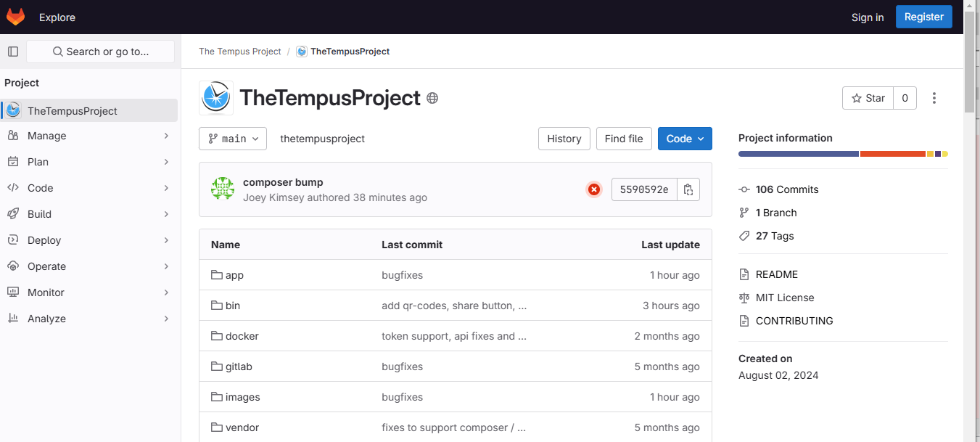Expand the Deploy sidebar section

pyautogui.click(x=166, y=240)
